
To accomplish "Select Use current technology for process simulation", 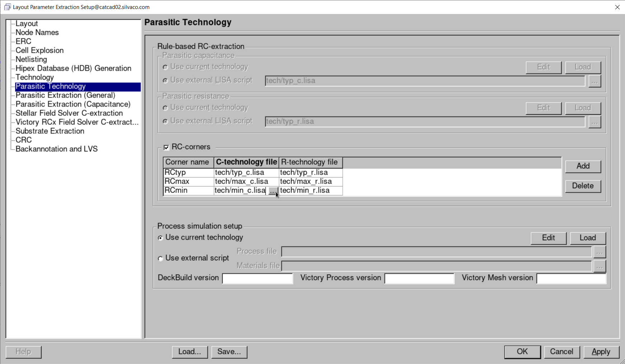I will pos(161,238).
